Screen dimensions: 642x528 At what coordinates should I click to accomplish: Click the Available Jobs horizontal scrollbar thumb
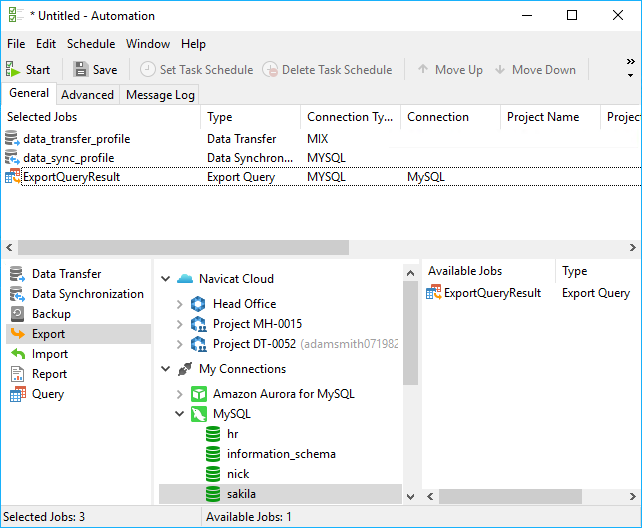(x=510, y=496)
